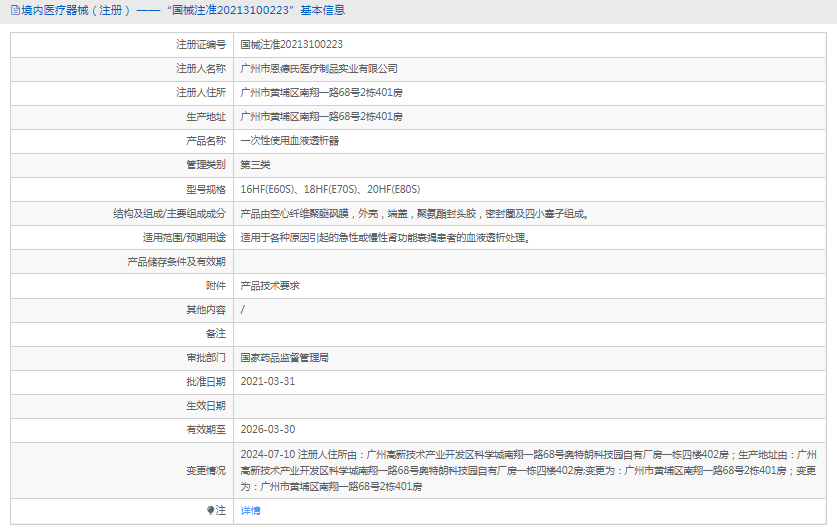Click the 产品储存条件及有效期 label
The height and width of the screenshot is (531, 837).
[x=176, y=261]
